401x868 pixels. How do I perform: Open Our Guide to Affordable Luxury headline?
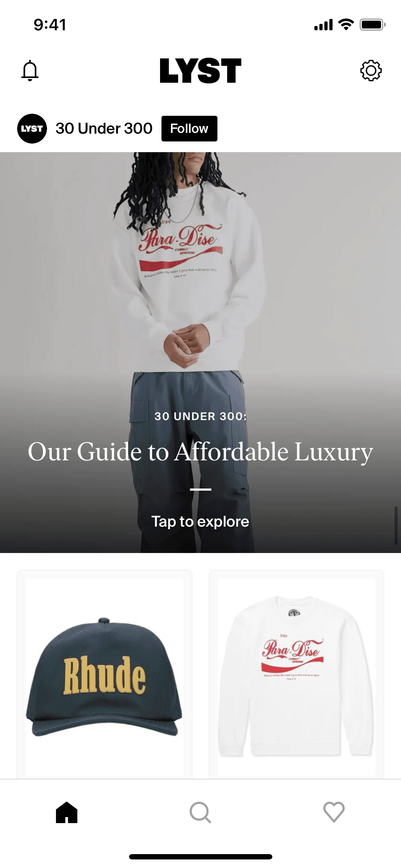pos(200,452)
